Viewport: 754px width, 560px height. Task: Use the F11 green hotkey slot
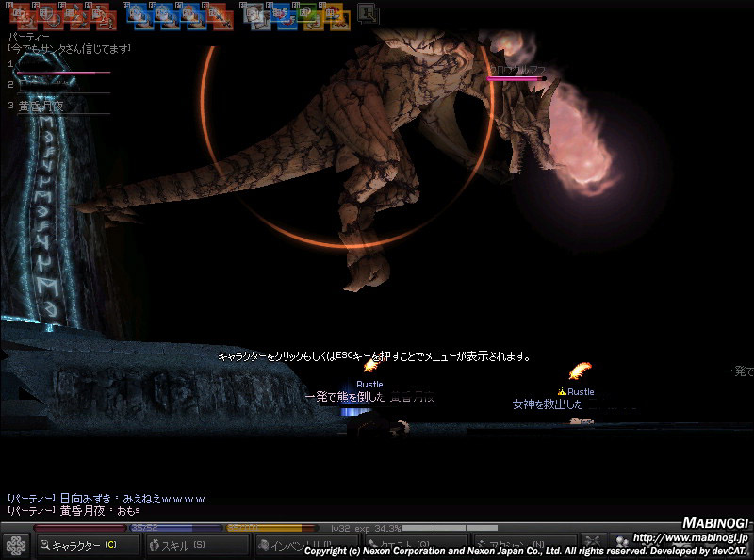point(310,17)
